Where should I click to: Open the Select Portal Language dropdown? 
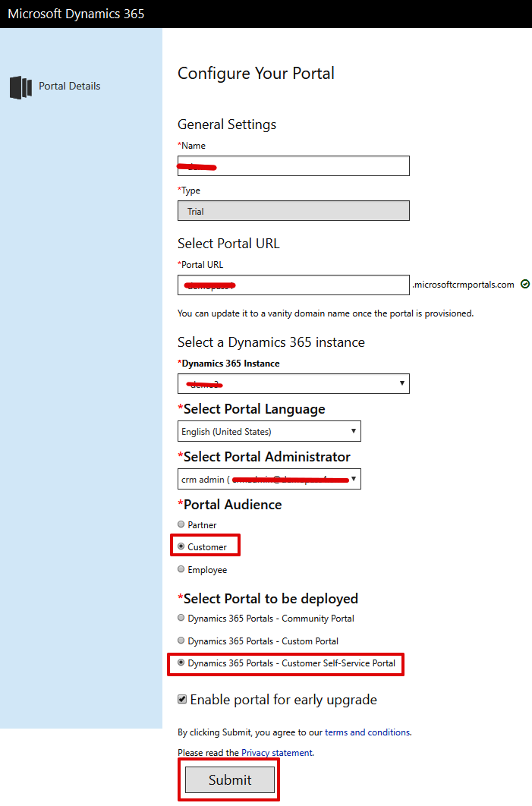click(x=269, y=431)
